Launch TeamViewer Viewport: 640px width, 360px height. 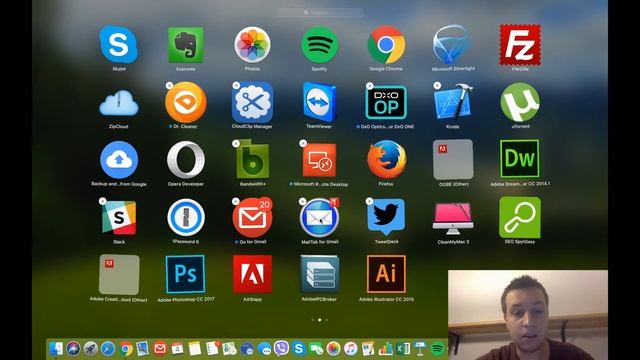pyautogui.click(x=319, y=102)
